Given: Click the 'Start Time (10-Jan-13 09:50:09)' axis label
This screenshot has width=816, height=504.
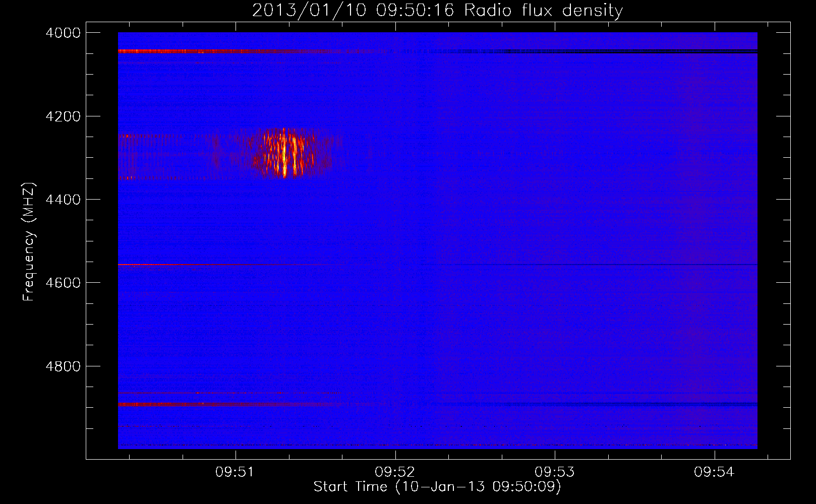Looking at the screenshot, I should point(437,487).
